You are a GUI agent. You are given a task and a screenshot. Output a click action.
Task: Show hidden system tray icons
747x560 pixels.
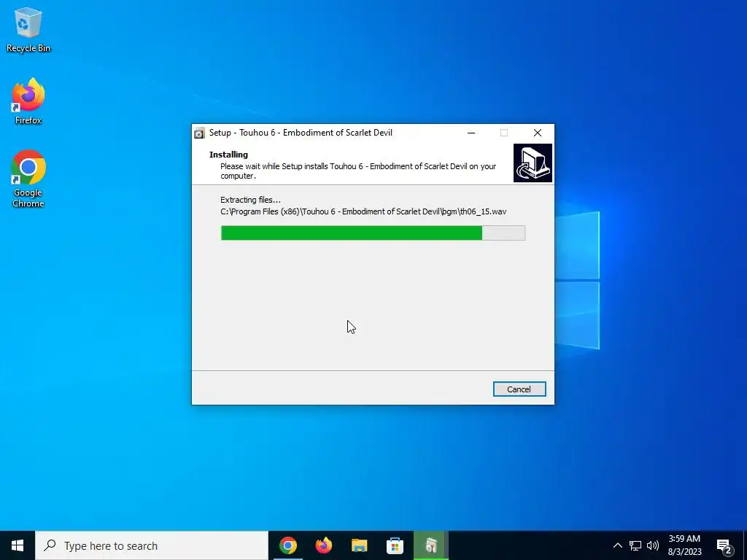(617, 545)
